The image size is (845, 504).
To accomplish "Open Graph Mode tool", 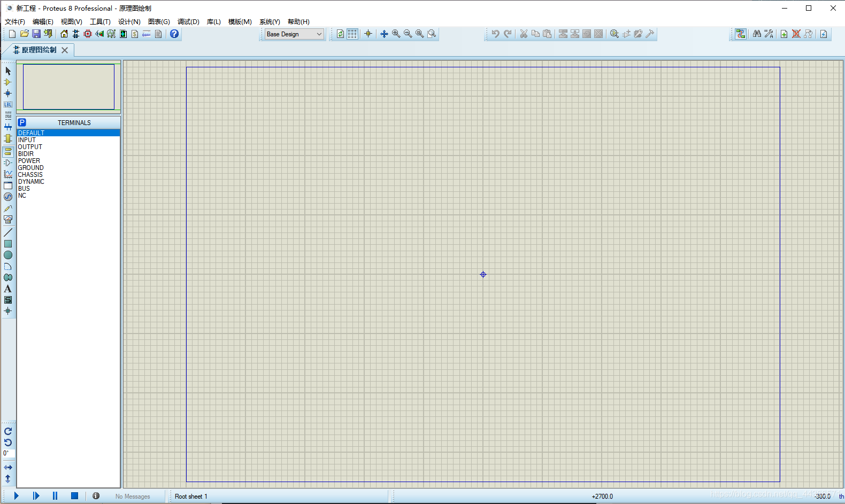I will (8, 174).
